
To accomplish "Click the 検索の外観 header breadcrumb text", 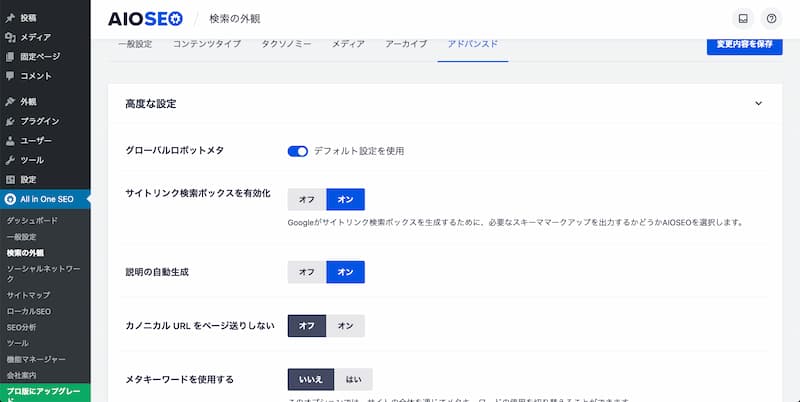I will [x=235, y=19].
